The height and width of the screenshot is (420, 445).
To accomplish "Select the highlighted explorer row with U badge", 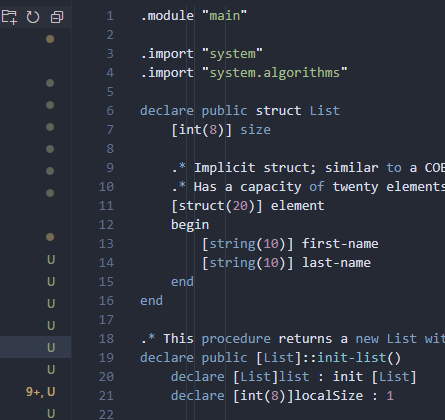I will click(x=35, y=347).
